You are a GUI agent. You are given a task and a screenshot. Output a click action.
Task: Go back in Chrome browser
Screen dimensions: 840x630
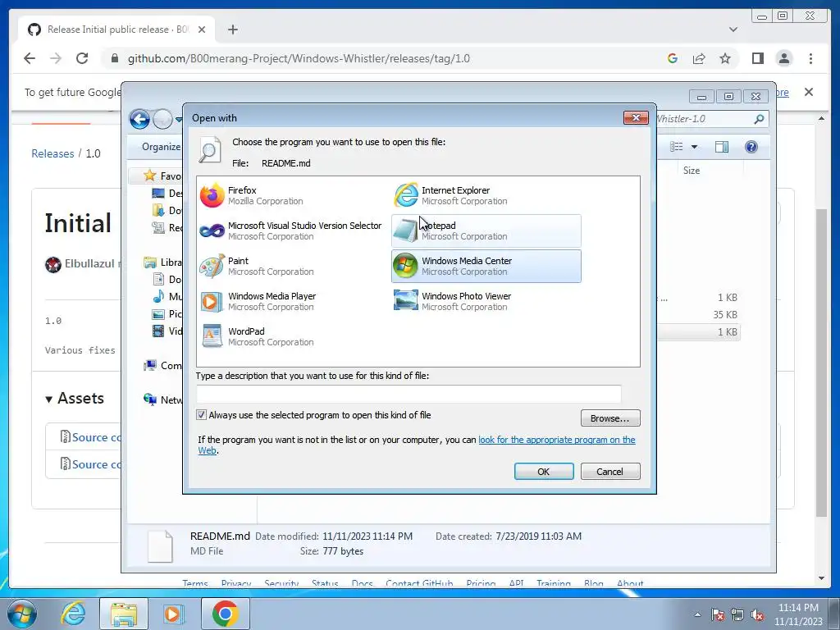point(30,58)
